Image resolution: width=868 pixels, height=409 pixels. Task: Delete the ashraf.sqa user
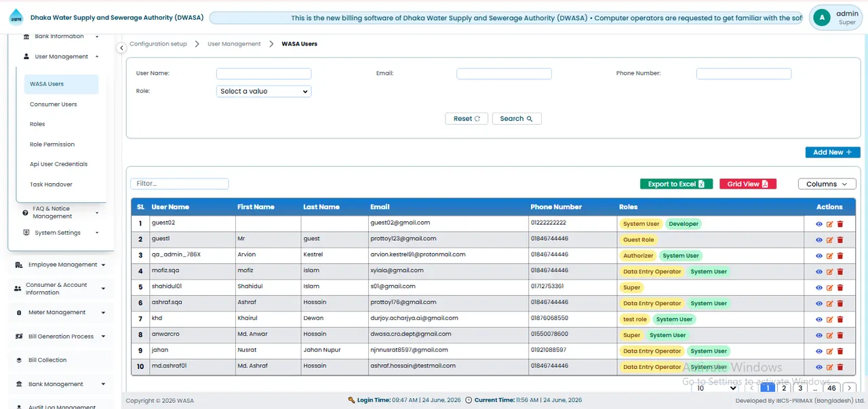point(840,303)
